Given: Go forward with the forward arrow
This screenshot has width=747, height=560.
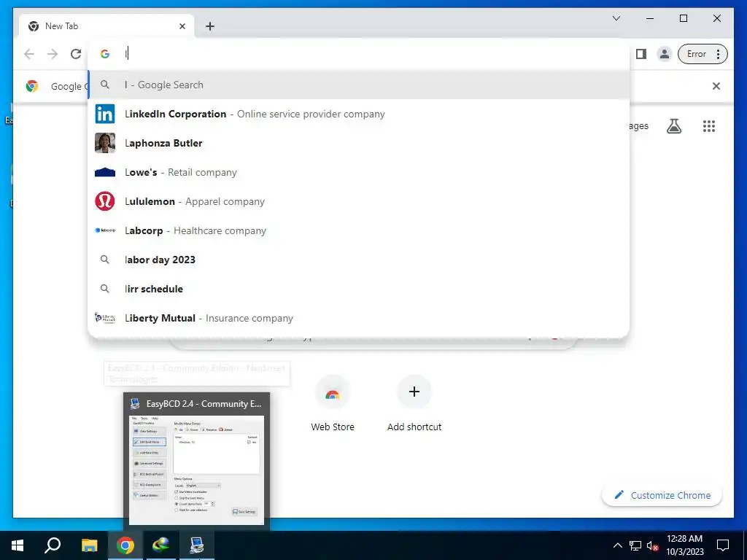Looking at the screenshot, I should coord(53,54).
